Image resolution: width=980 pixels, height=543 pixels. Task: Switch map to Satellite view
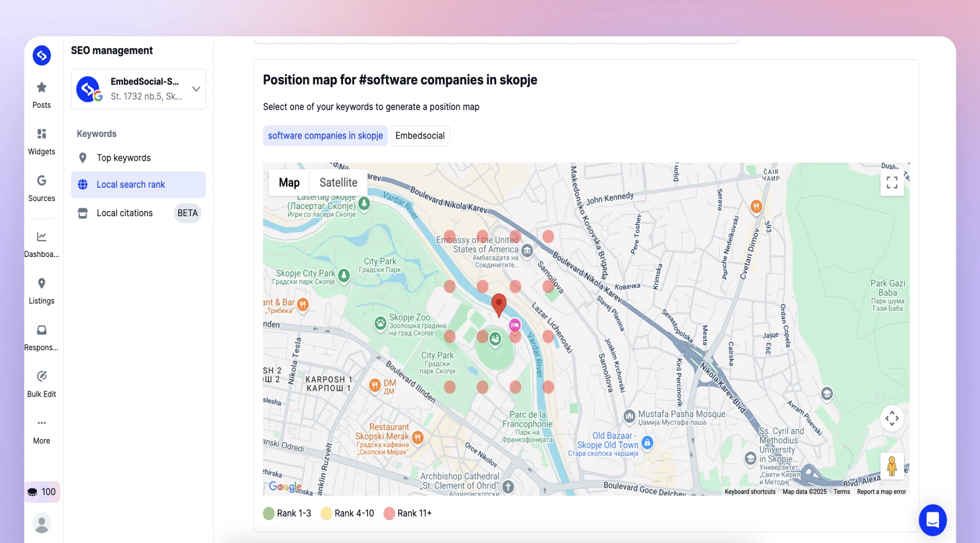pos(339,182)
